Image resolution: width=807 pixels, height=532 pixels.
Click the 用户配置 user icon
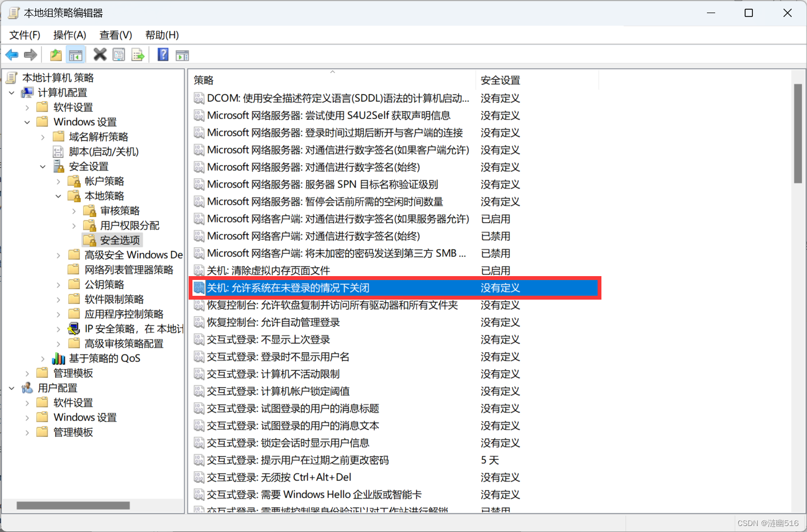[x=27, y=388]
